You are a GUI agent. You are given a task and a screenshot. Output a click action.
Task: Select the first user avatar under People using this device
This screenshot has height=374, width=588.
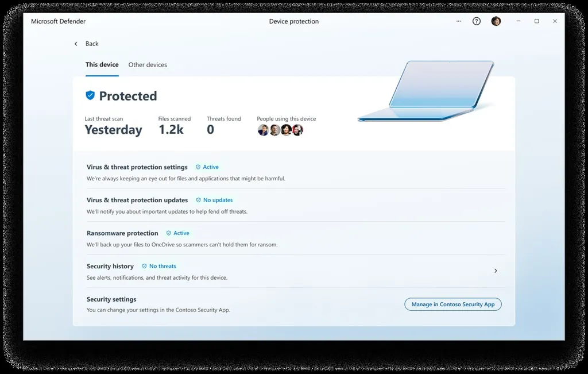click(263, 130)
